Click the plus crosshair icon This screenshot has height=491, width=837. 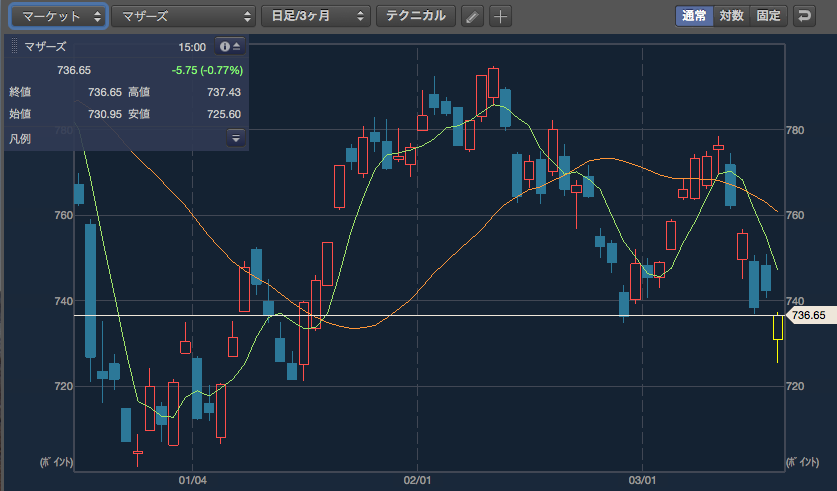point(500,17)
